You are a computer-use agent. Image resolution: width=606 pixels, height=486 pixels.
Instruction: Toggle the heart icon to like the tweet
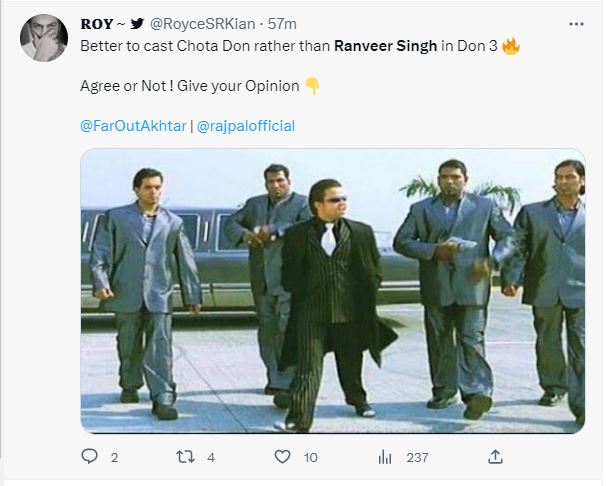[x=282, y=457]
